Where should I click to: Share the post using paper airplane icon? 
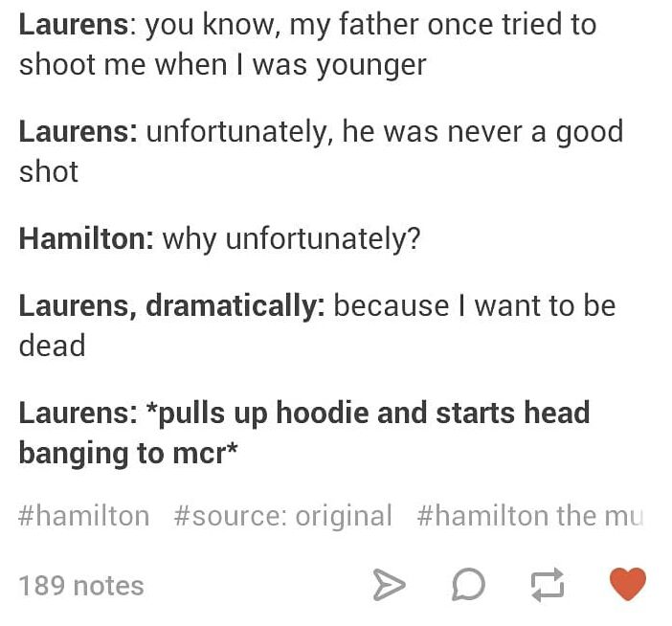(x=389, y=585)
